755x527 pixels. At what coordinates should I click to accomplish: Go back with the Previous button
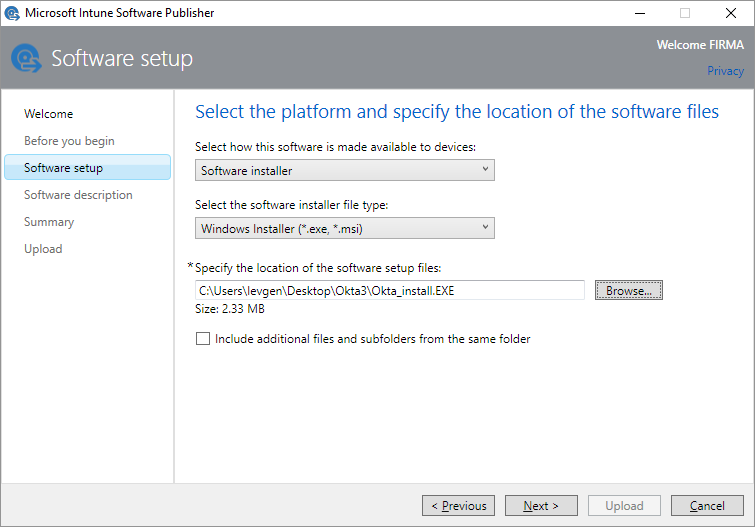pyautogui.click(x=458, y=506)
